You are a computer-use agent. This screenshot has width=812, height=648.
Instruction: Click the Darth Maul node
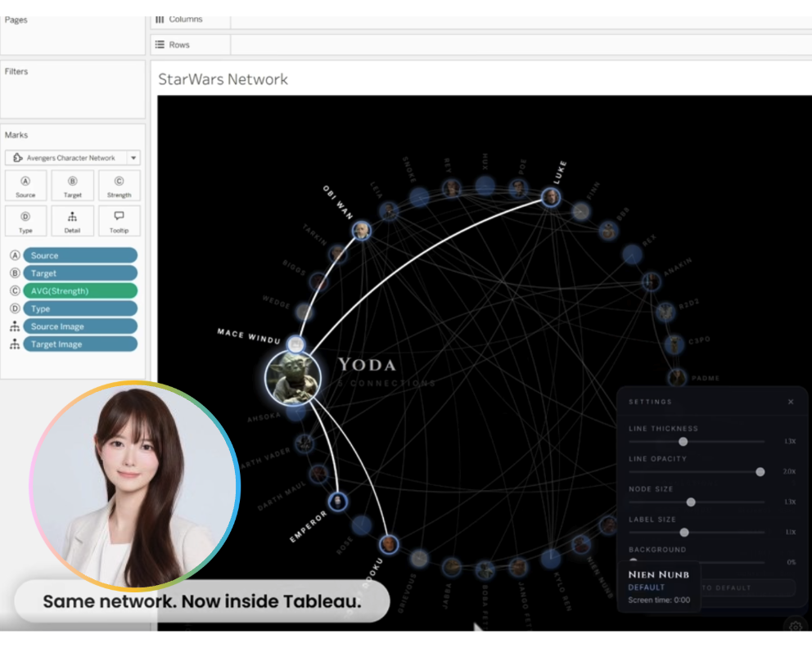click(x=318, y=473)
